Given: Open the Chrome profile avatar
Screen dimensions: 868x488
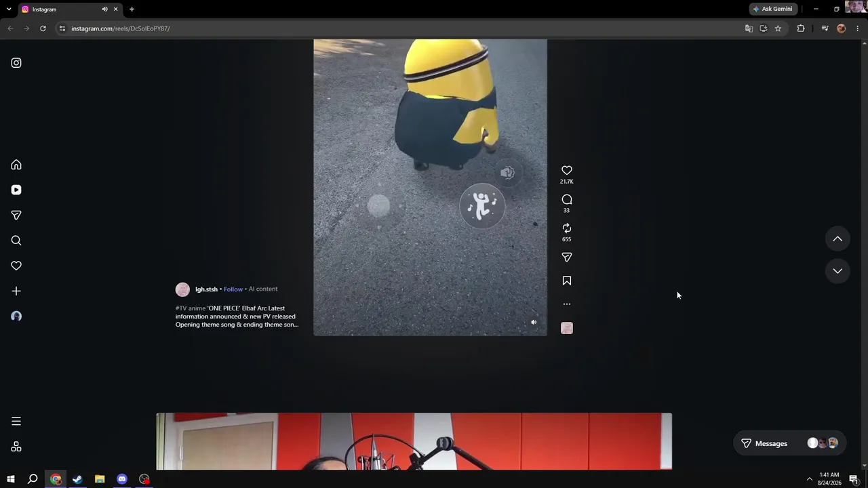Looking at the screenshot, I should pos(842,28).
